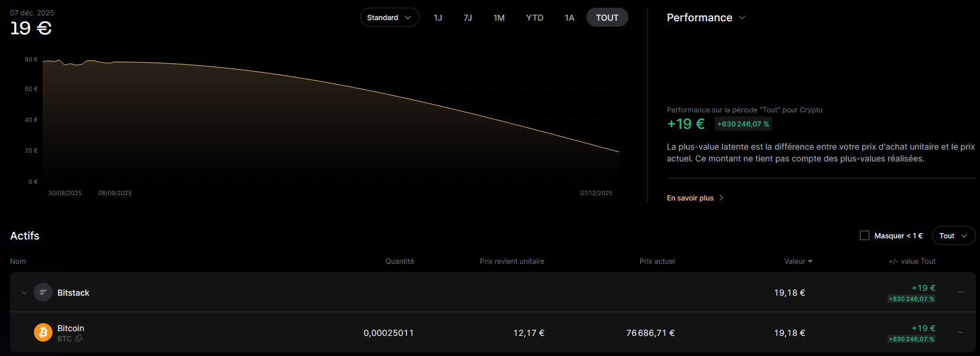Enable the Masquer < 1 € checkbox

point(865,235)
